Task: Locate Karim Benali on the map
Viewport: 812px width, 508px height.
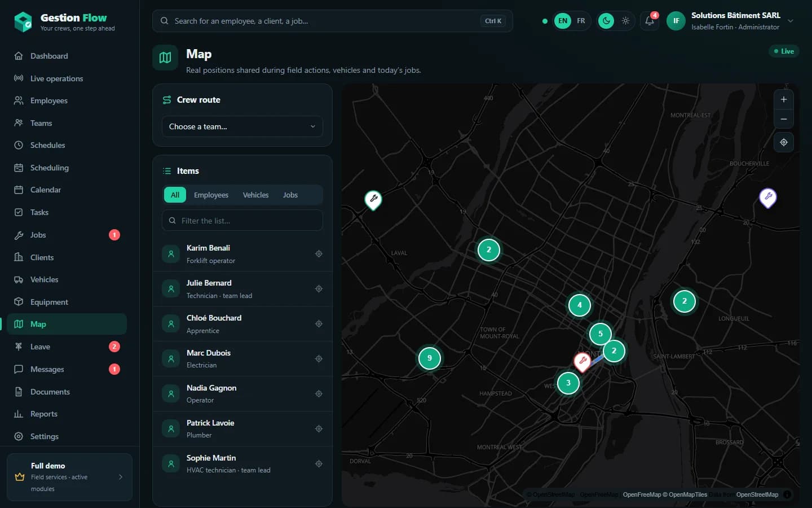Action: [319, 254]
